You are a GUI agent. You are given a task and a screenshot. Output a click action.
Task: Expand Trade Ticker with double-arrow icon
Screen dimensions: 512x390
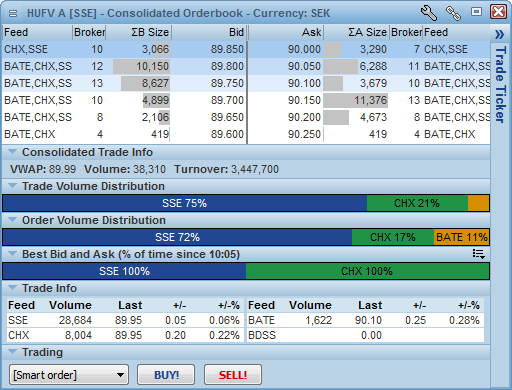pos(499,34)
